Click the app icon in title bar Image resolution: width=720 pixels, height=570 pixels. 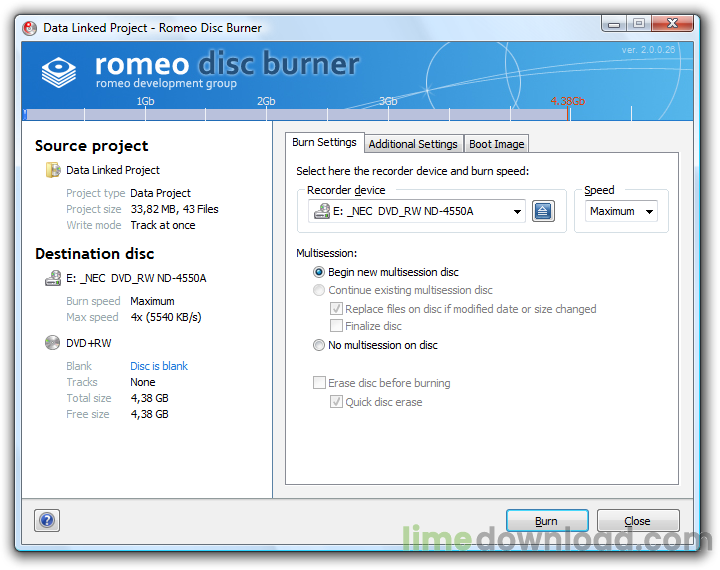click(x=29, y=28)
